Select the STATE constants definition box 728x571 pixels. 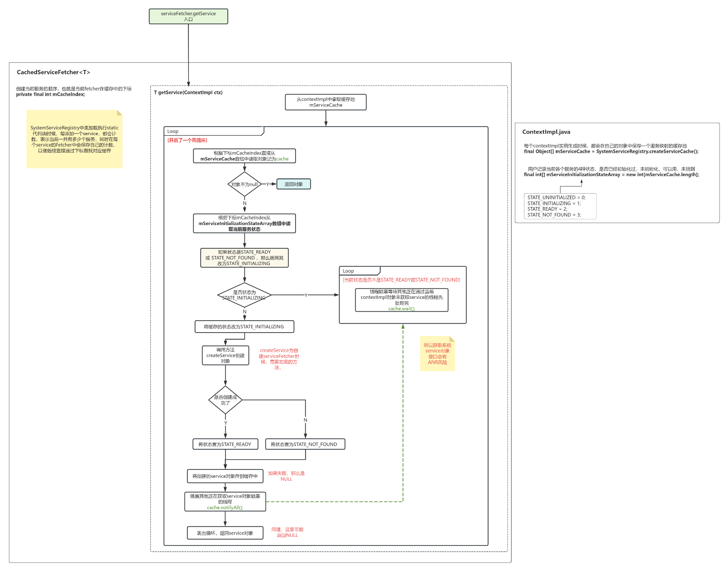tap(560, 206)
